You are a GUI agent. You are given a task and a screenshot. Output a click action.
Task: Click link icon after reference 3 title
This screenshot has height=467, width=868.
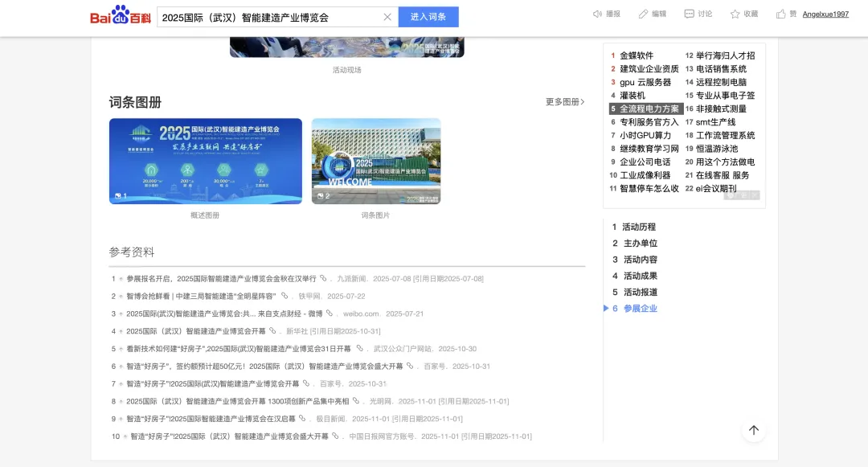point(330,313)
